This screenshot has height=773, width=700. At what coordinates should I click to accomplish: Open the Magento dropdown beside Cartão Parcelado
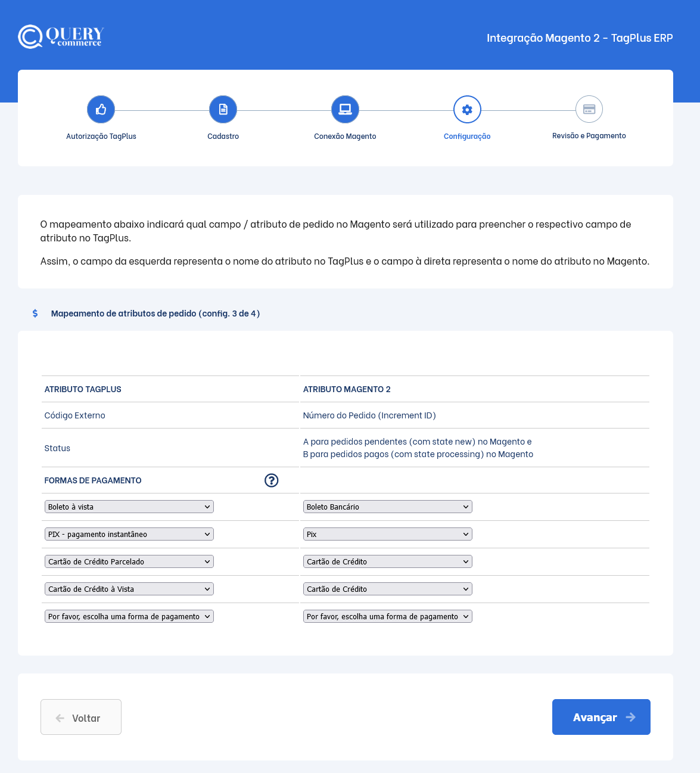pyautogui.click(x=388, y=561)
